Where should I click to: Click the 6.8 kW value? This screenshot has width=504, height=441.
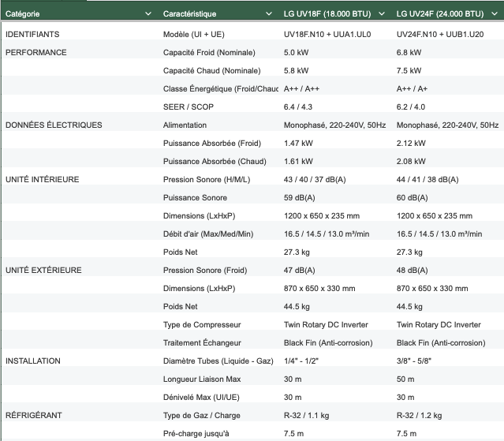click(x=409, y=52)
